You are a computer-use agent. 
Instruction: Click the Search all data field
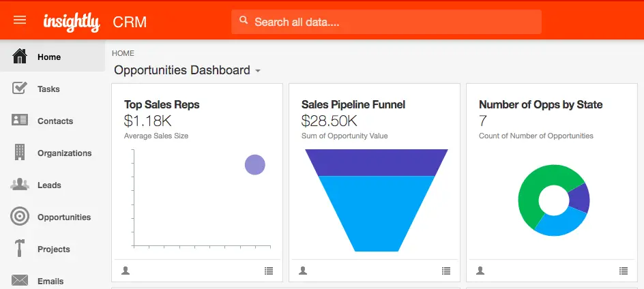click(386, 22)
